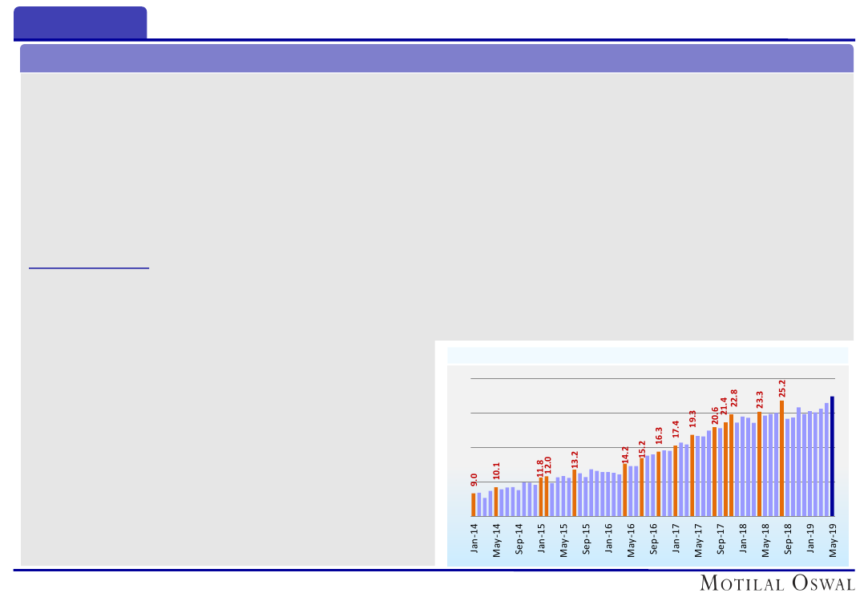Select the May-19 axis label
This screenshot has height=601, width=868.
click(833, 540)
